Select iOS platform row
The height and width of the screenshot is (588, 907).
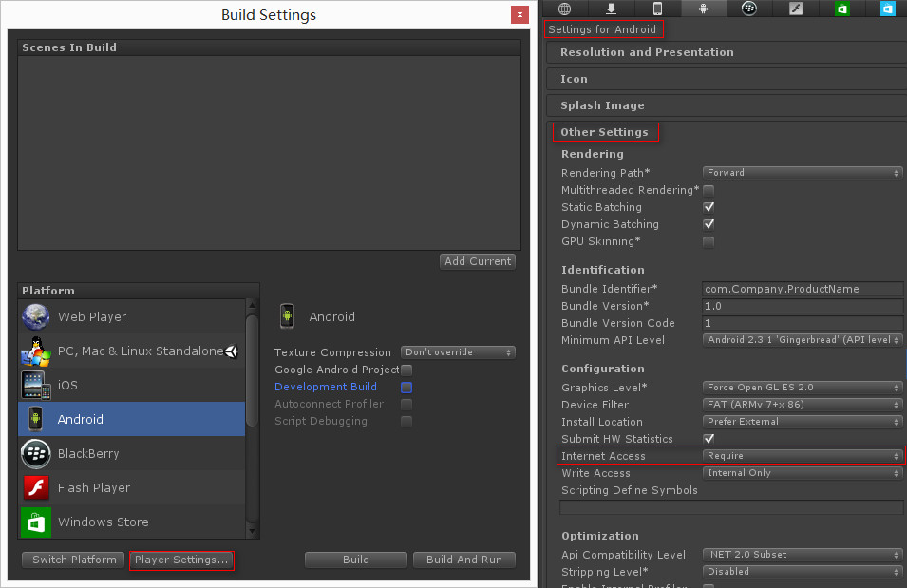click(132, 385)
